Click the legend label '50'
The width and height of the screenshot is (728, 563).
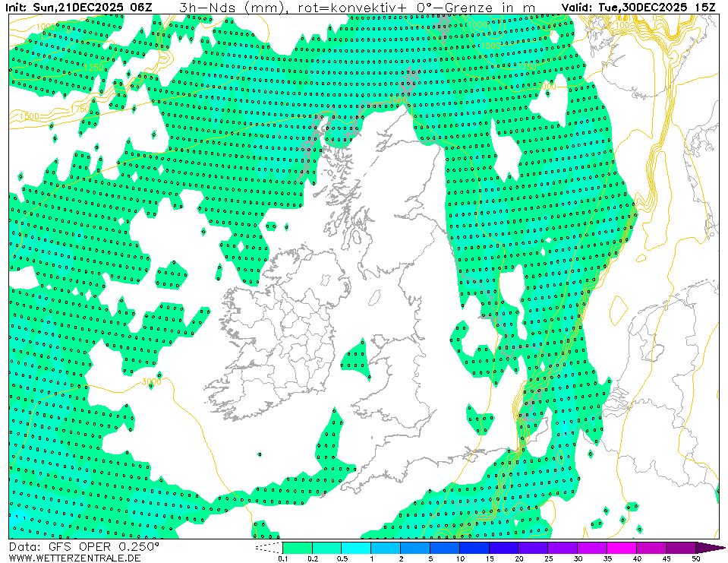click(695, 558)
